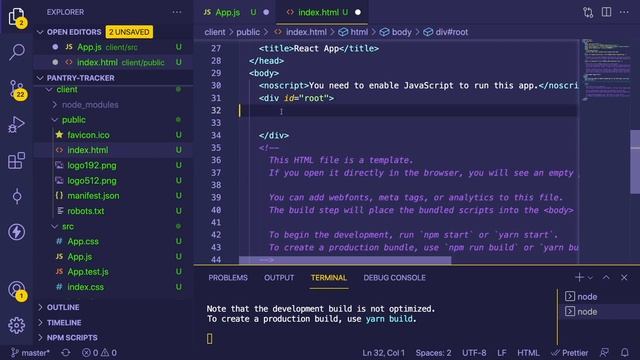640x360 pixels.
Task: Open the Search view icon
Action: click(17, 52)
